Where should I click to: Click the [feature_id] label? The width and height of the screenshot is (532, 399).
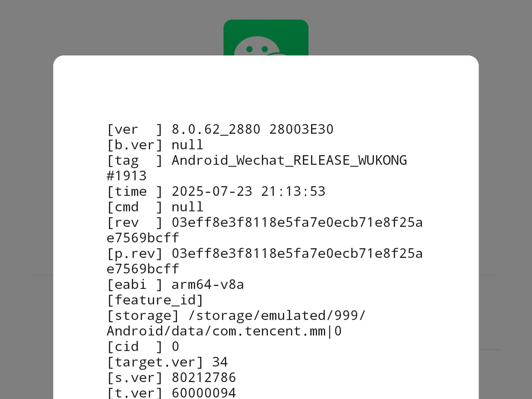[x=155, y=300]
